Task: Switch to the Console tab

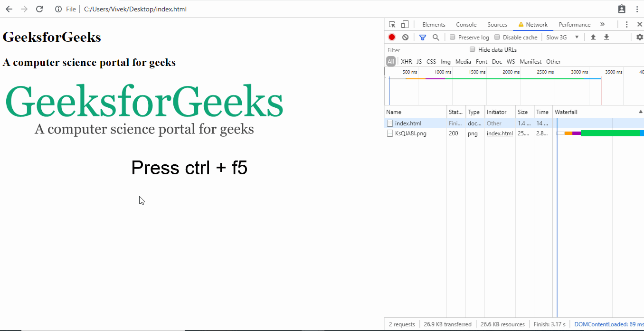Action: 466,25
